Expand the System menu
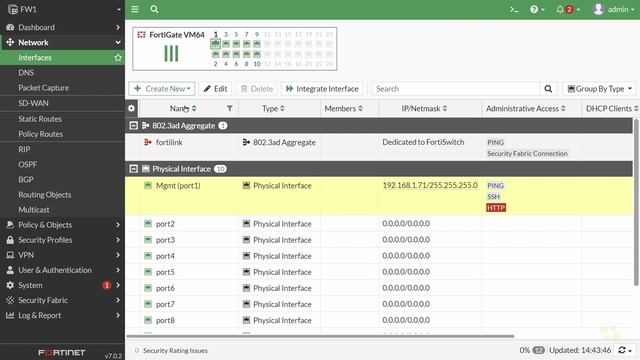The height and width of the screenshot is (360, 640). 62,285
